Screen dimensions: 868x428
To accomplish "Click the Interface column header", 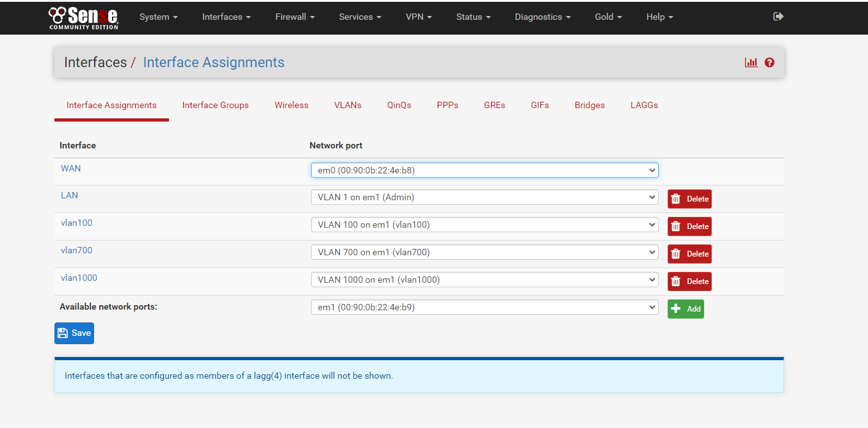I will point(77,145).
